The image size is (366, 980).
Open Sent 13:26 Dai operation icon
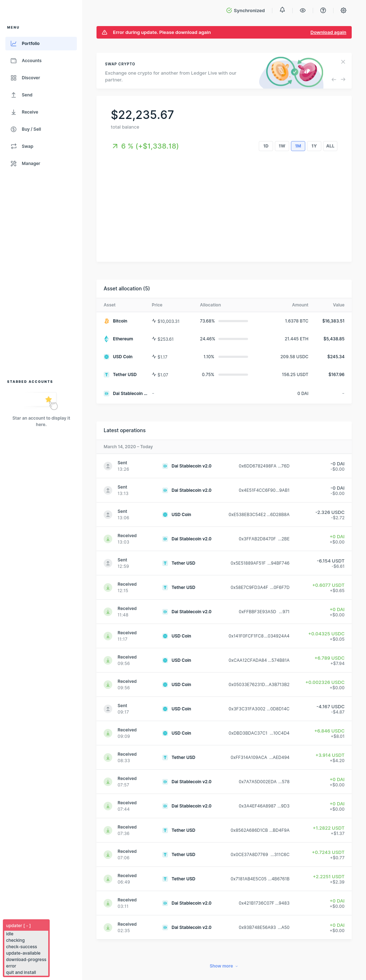click(x=108, y=466)
